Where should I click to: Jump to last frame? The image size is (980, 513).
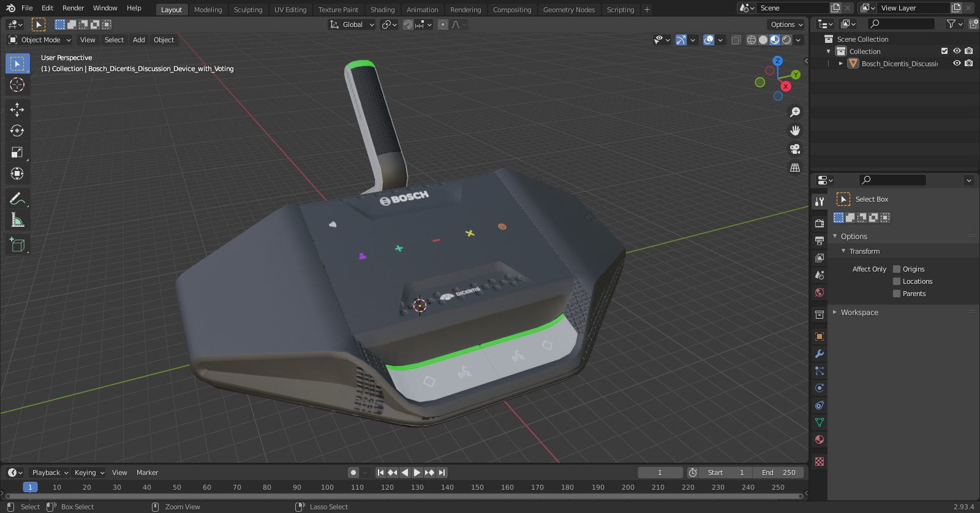442,473
